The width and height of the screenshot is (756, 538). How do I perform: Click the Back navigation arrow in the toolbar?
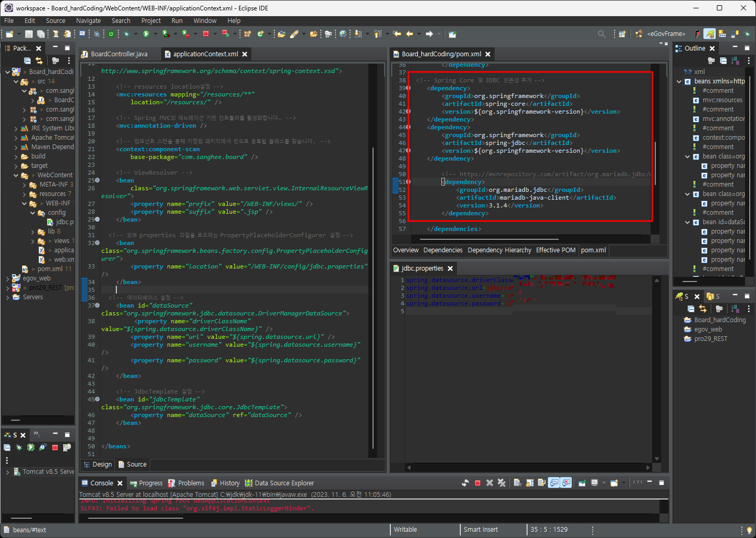(409, 34)
